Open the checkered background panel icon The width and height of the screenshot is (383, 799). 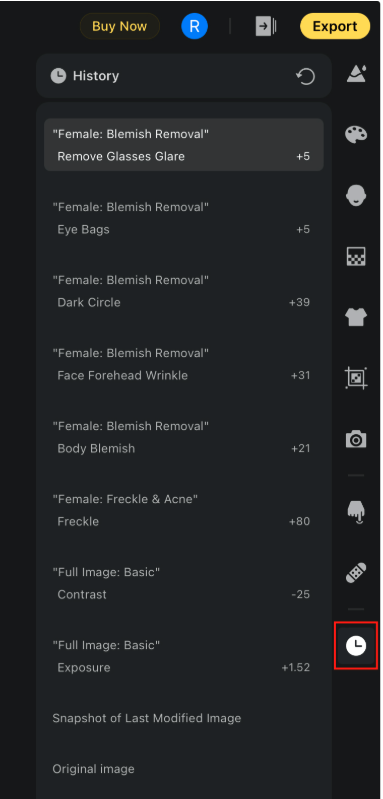pyautogui.click(x=356, y=256)
